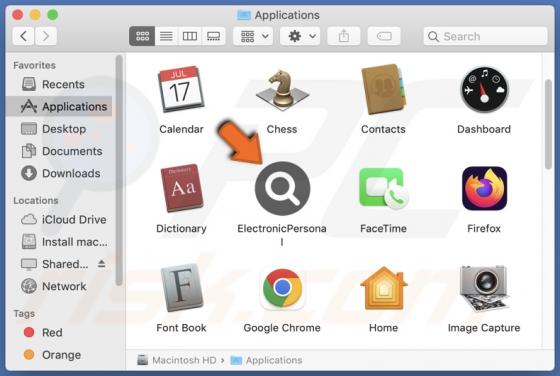Click the Google Chrome name label
Image resolution: width=560 pixels, height=376 pixels.
[x=282, y=327]
